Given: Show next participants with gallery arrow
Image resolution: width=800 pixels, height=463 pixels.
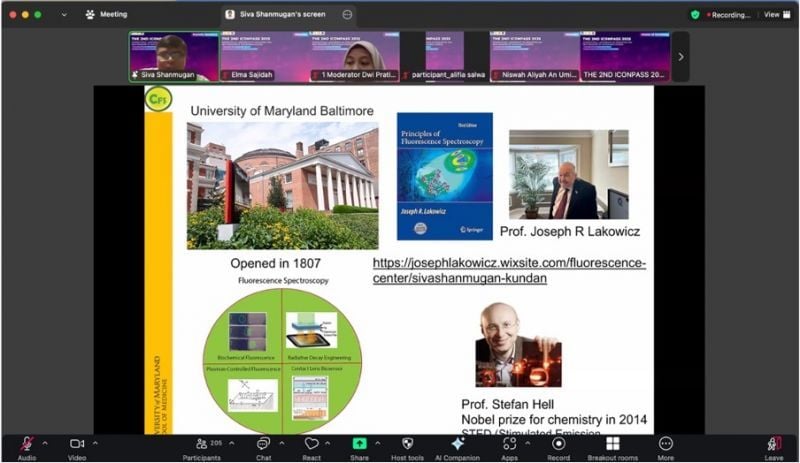Looking at the screenshot, I should (x=680, y=57).
